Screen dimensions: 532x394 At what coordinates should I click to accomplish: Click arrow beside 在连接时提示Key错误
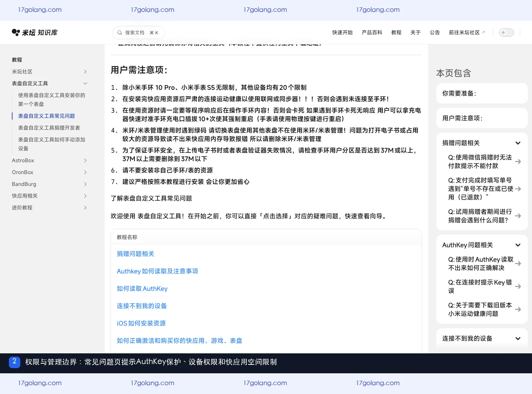coord(518,286)
